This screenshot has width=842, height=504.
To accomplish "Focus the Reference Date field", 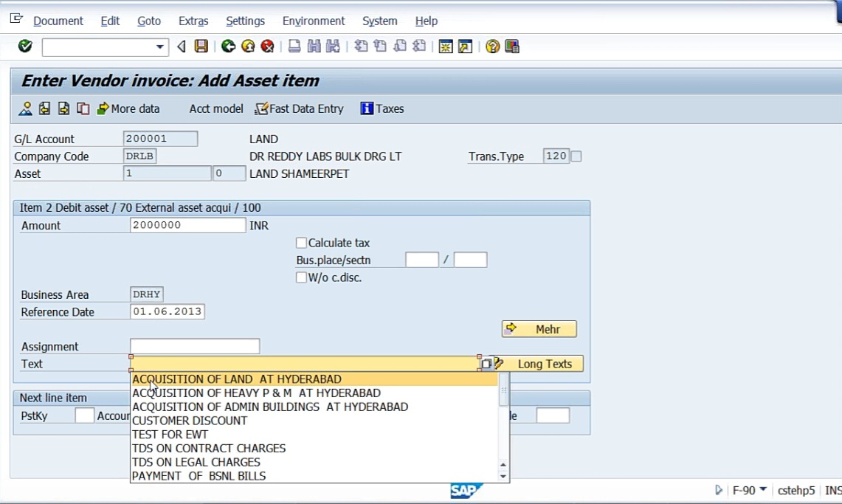I will tap(167, 312).
